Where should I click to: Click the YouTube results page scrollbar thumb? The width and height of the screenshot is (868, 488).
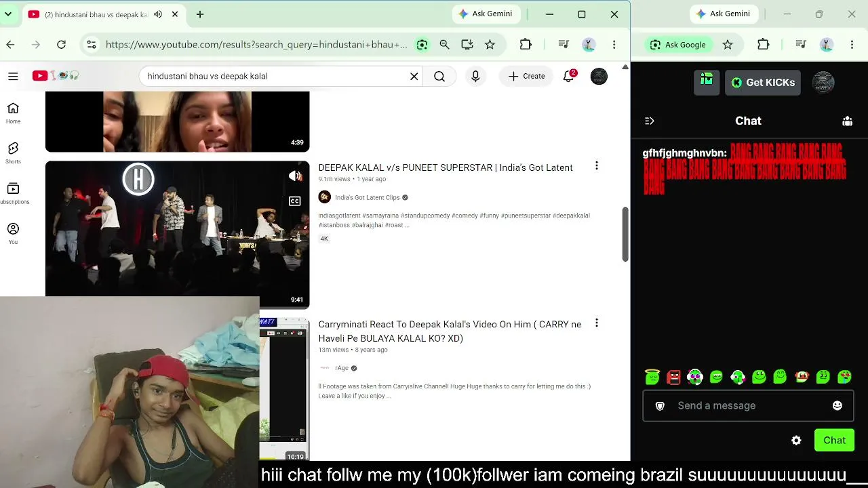click(625, 234)
